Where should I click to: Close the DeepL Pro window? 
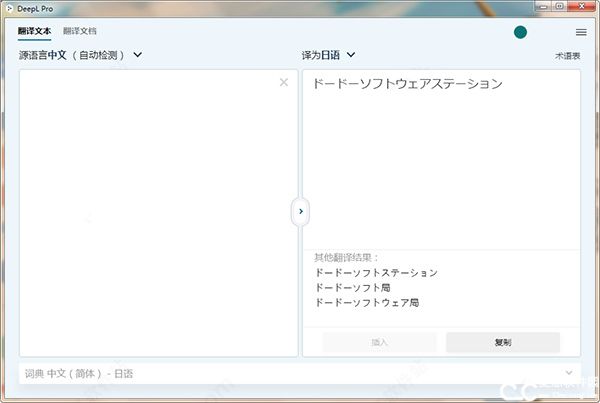click(x=581, y=6)
